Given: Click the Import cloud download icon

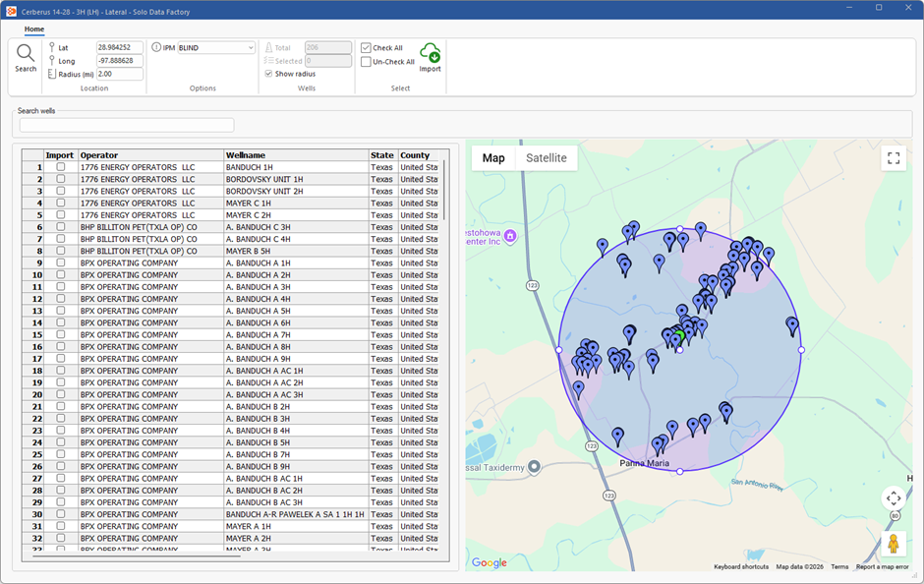Looking at the screenshot, I should pyautogui.click(x=430, y=53).
